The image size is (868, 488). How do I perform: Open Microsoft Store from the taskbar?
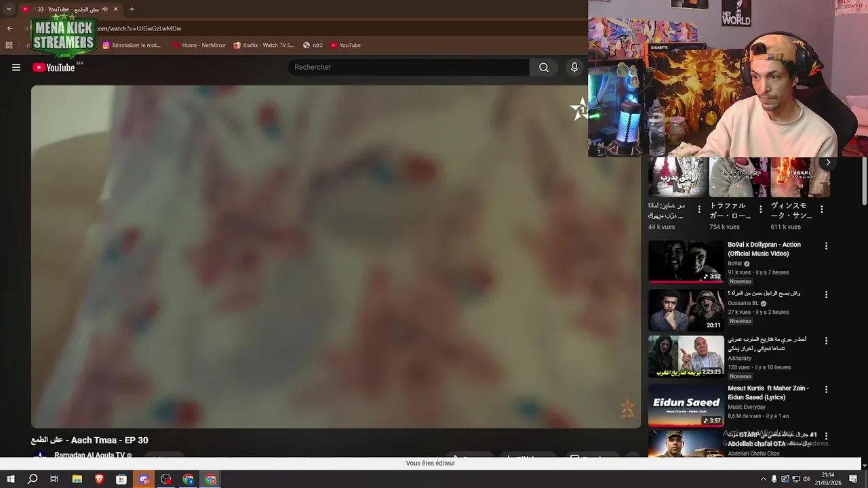pos(121,479)
